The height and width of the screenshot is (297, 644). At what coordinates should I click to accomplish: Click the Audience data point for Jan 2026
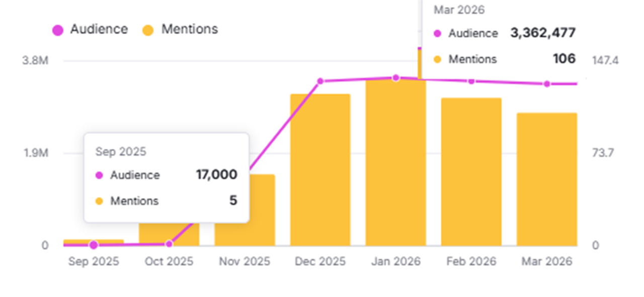tap(396, 78)
